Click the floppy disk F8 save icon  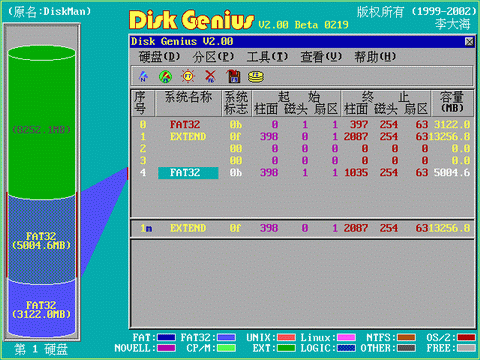(x=234, y=76)
